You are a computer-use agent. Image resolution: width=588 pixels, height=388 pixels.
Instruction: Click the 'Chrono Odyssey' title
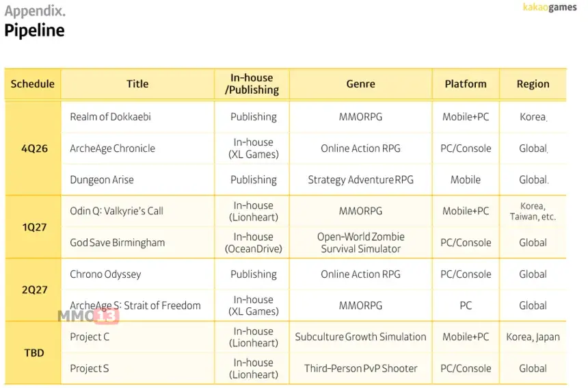(105, 274)
